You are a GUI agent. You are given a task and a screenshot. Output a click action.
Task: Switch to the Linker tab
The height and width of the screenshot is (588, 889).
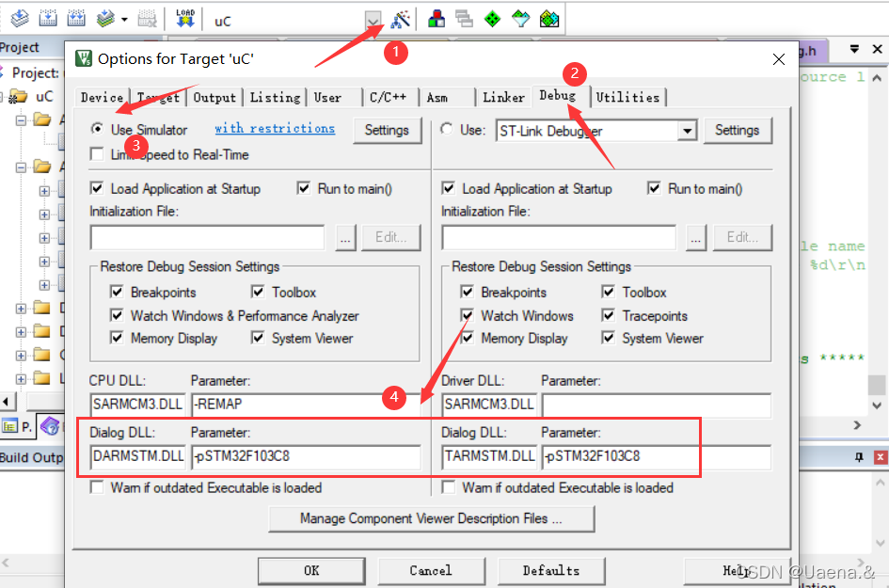point(503,98)
